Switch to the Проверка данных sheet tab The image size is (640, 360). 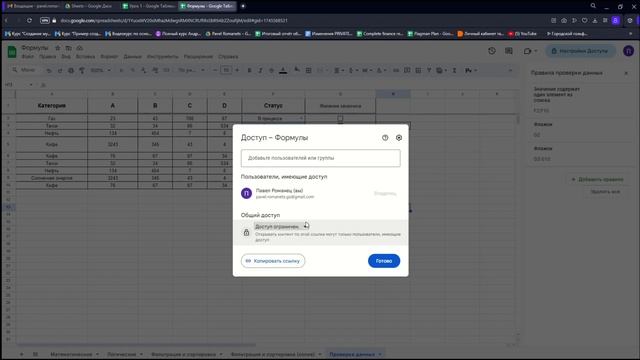[355, 354]
